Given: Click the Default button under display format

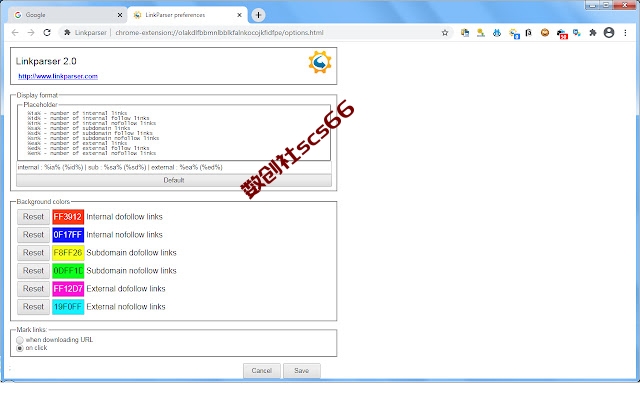Looking at the screenshot, I should [174, 180].
